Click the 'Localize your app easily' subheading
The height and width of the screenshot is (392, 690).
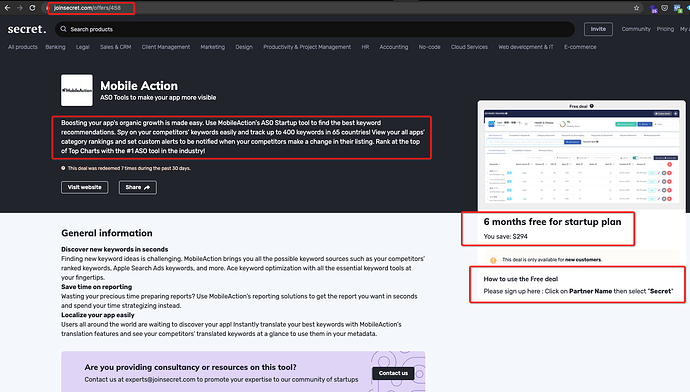coord(98,315)
